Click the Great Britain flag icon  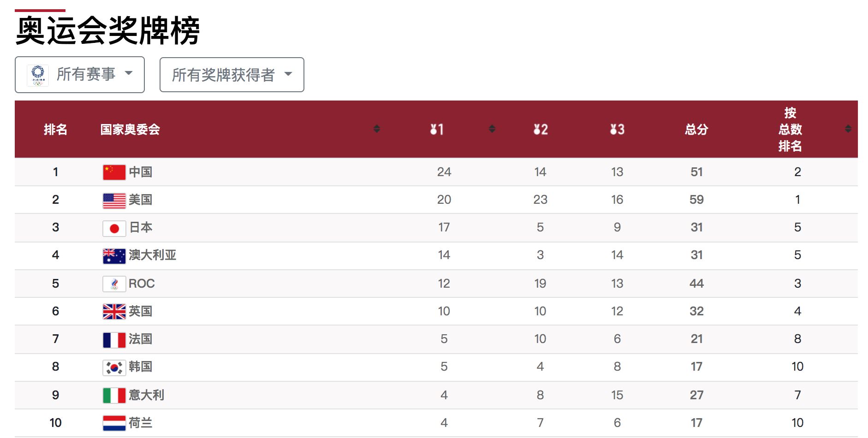point(114,312)
